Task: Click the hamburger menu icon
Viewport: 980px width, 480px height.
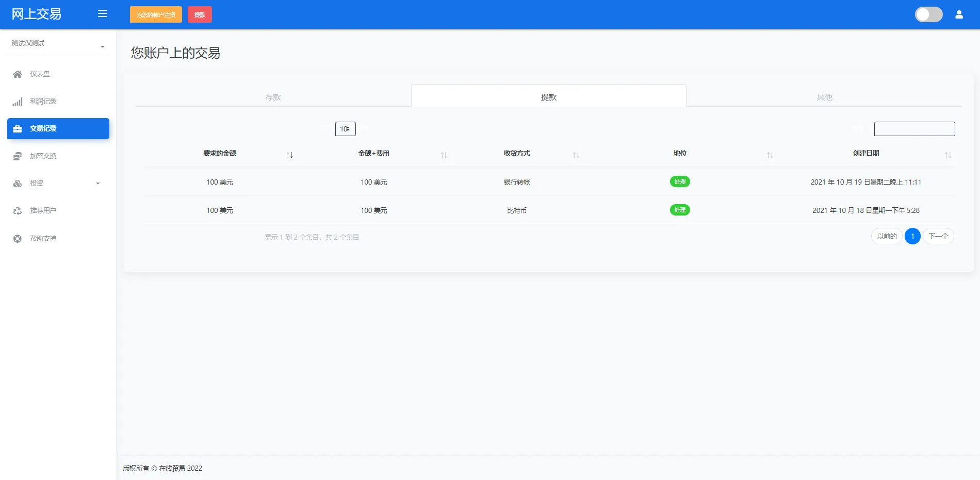Action: [x=103, y=14]
